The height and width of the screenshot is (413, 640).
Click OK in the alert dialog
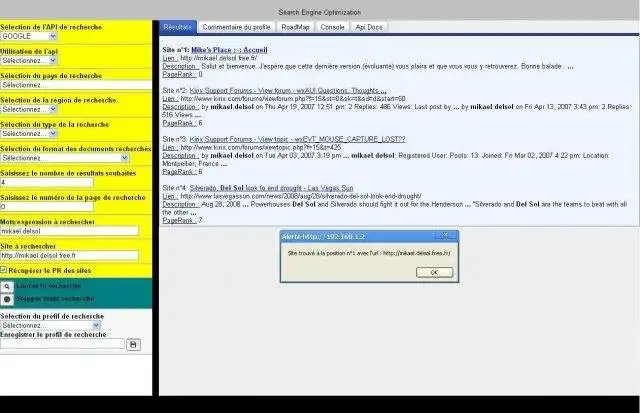434,272
